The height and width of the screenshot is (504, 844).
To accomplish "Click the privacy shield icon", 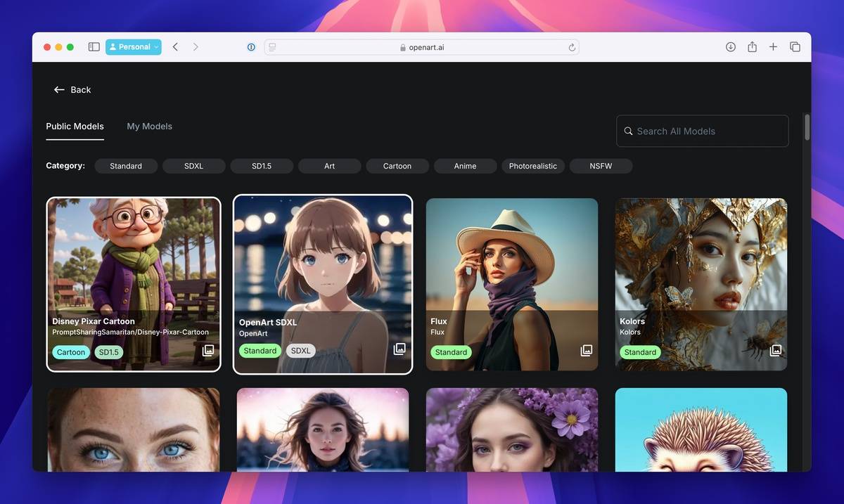I will (251, 47).
